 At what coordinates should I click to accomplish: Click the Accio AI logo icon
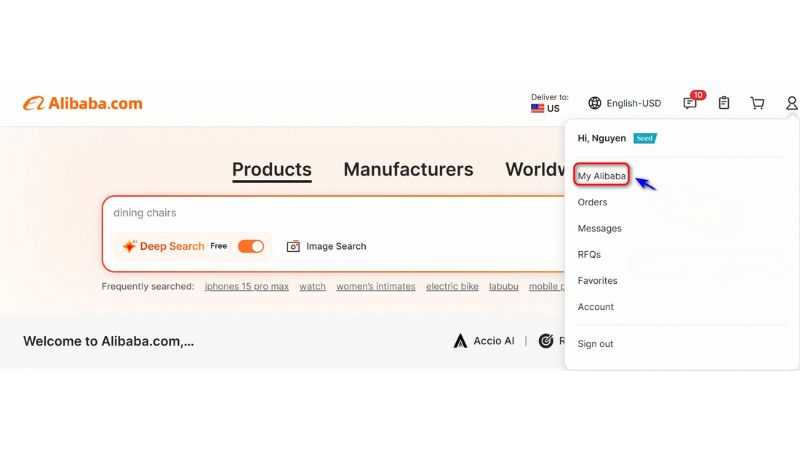[x=460, y=341]
